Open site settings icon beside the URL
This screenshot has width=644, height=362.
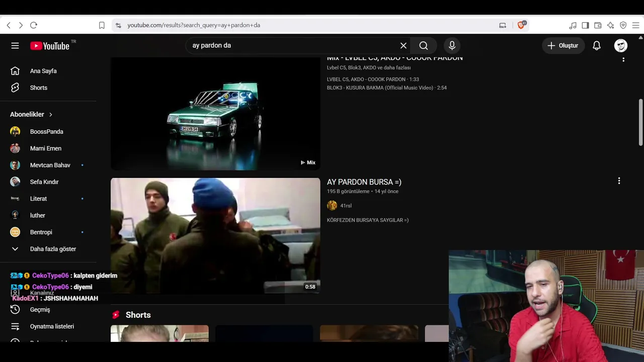[x=118, y=25]
